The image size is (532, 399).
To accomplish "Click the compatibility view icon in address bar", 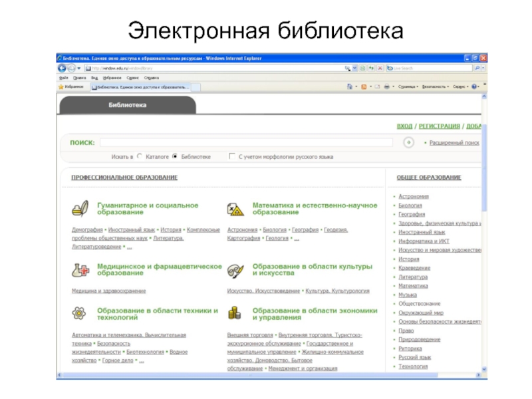I will pyautogui.click(x=362, y=68).
